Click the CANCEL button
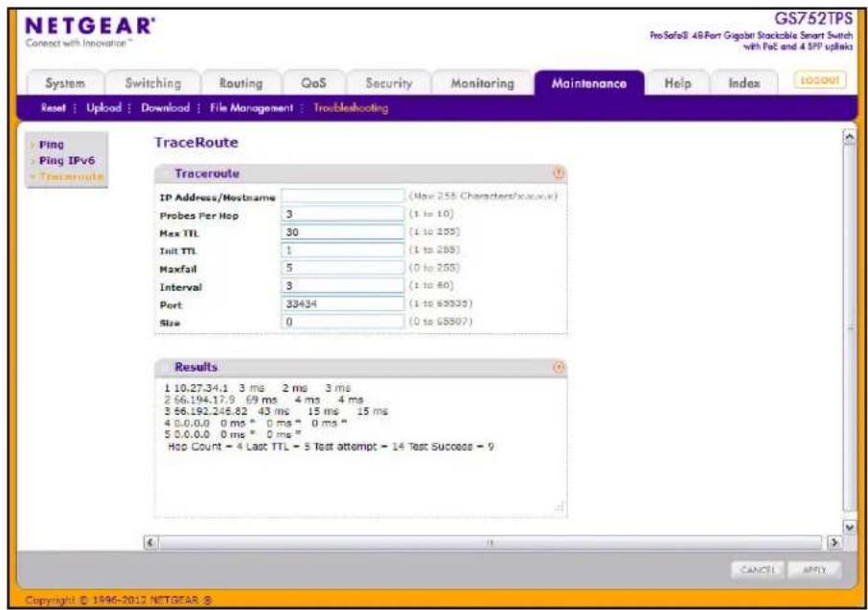This screenshot has width=868, height=610. pos(757,570)
